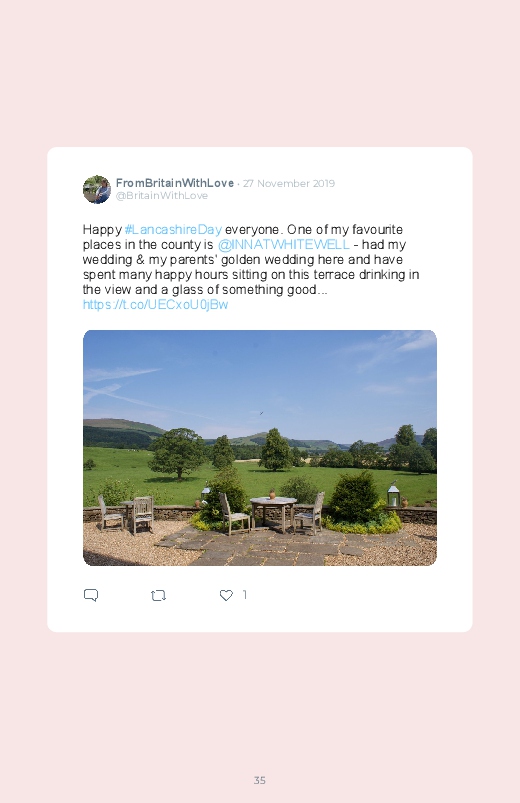Viewport: 520px width, 803px height.
Task: Open the @BritainWithLove handle
Action: 162,196
